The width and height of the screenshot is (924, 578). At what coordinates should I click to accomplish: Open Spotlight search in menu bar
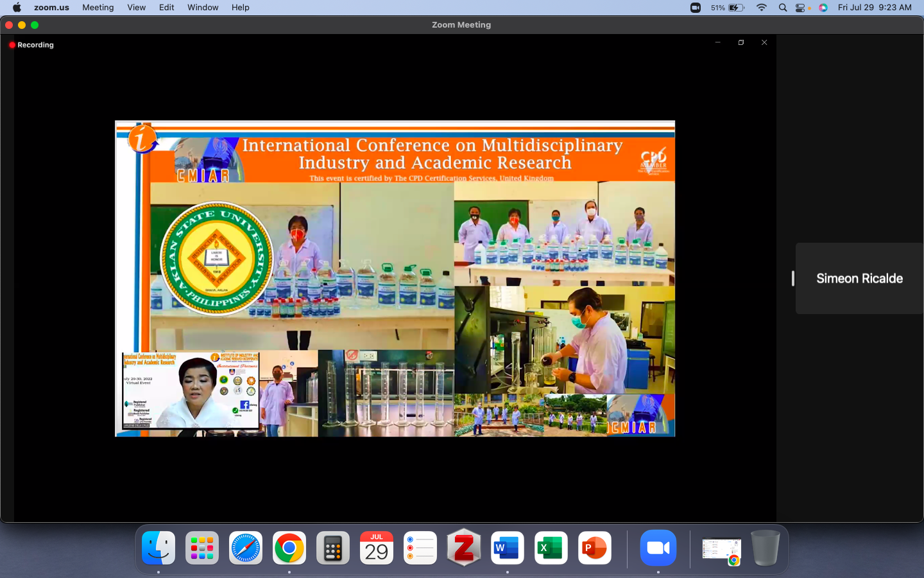(783, 8)
